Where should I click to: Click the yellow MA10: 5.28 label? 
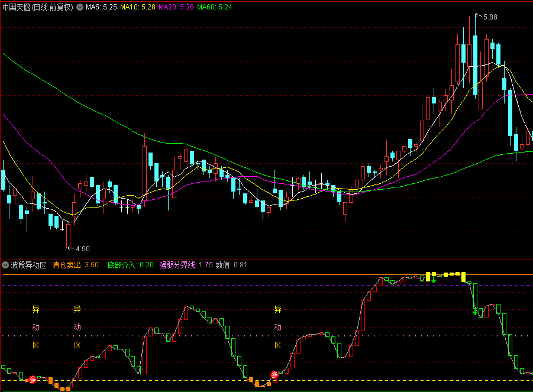coord(138,7)
